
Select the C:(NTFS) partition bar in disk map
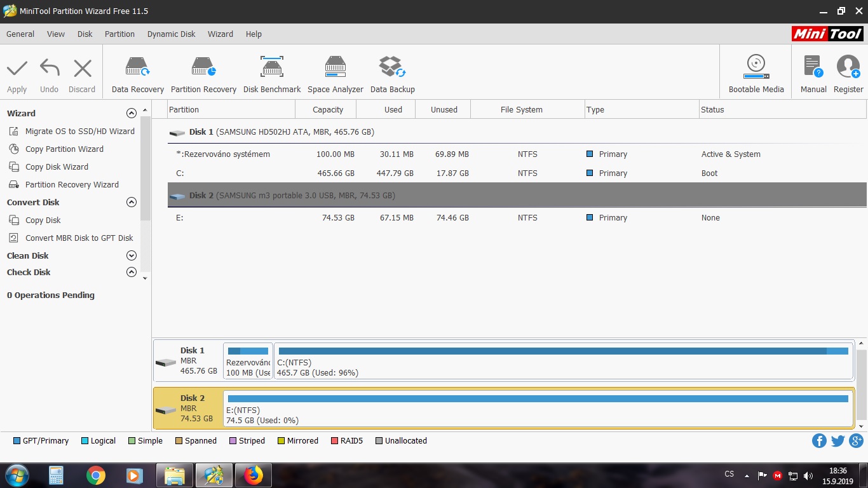click(563, 361)
